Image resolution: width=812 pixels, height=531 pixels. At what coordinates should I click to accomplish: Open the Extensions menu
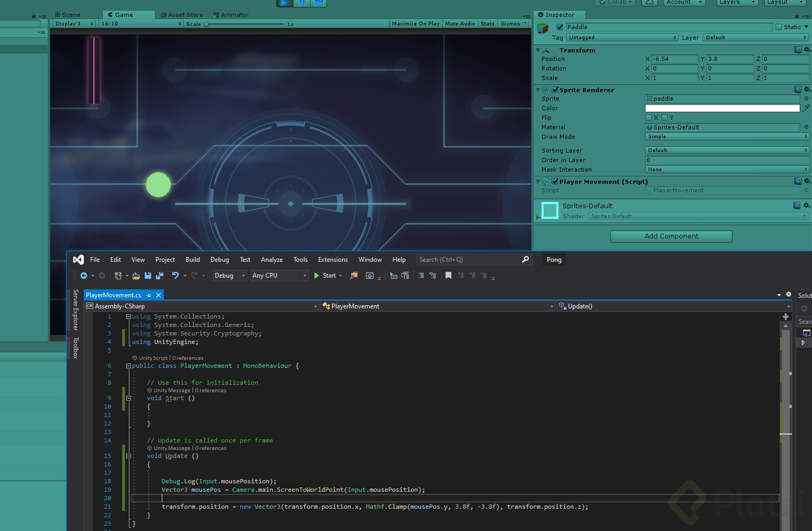pos(333,260)
